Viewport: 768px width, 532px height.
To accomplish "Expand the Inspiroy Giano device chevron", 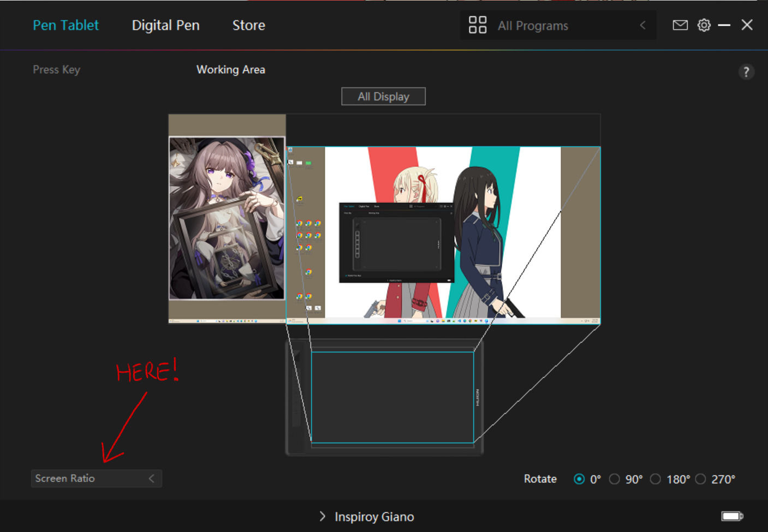I will (323, 516).
